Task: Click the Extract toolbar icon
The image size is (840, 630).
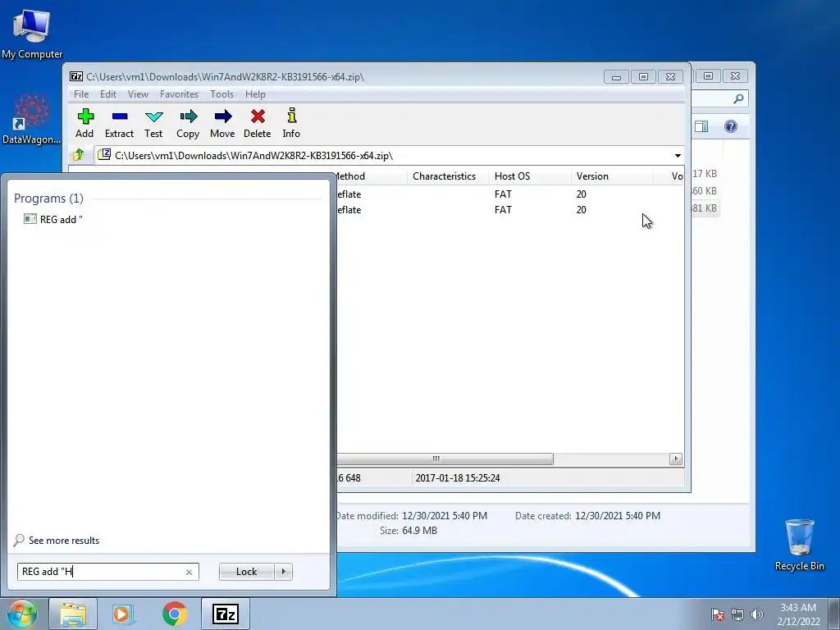Action: [x=119, y=124]
